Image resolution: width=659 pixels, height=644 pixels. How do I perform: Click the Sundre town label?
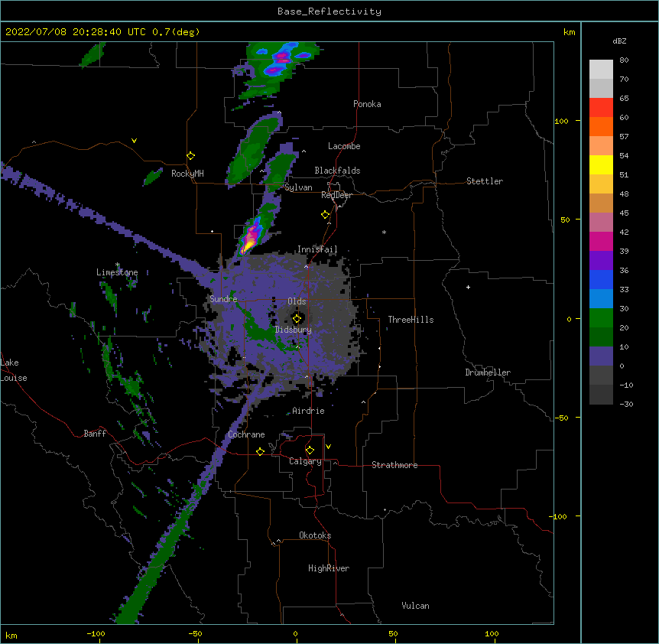[223, 299]
